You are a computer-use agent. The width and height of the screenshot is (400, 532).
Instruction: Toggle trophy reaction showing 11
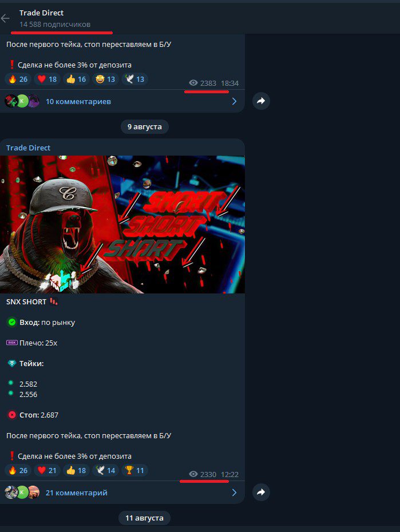point(134,470)
